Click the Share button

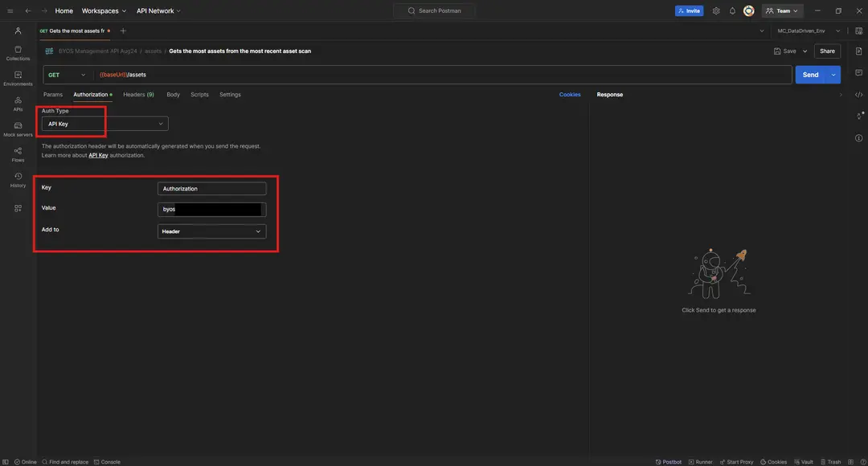(x=828, y=51)
